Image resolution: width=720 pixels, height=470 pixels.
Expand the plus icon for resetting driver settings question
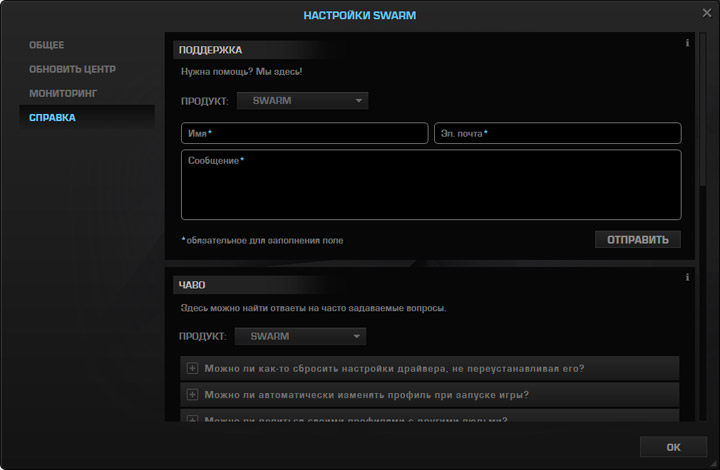tap(192, 368)
